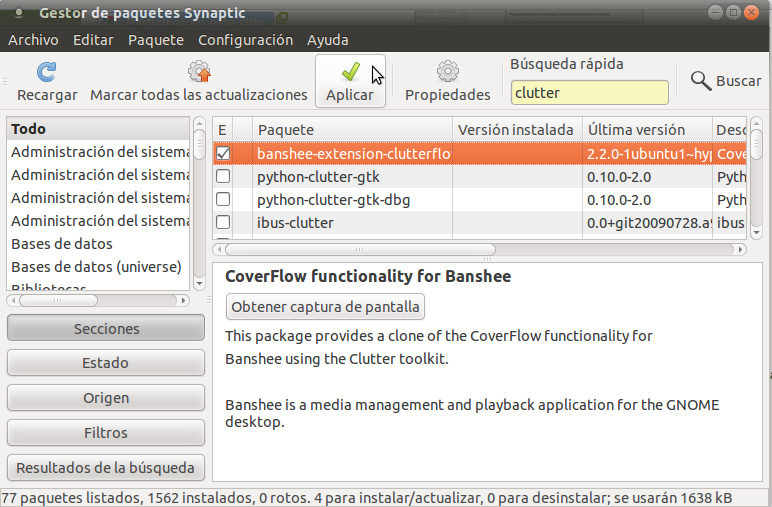Click the Buscar magnifying glass icon
Screen dimensions: 772x507
(x=701, y=81)
